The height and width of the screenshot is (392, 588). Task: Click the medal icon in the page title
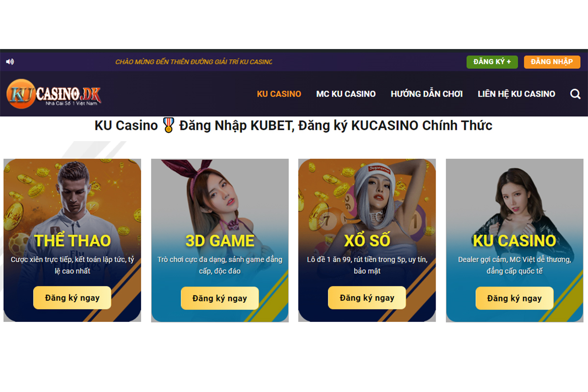pyautogui.click(x=169, y=126)
